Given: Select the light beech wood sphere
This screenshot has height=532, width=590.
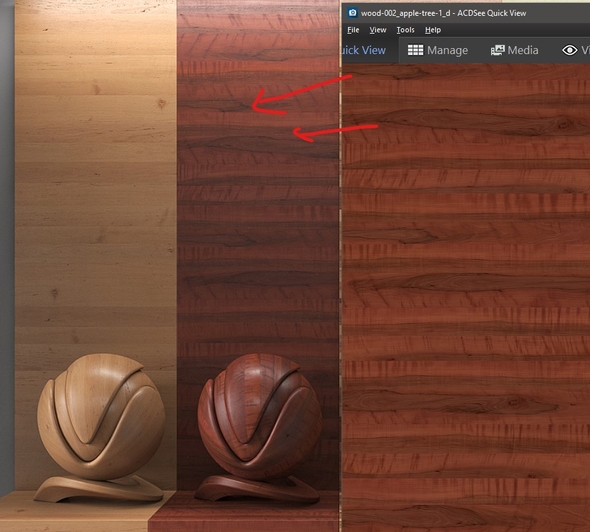Looking at the screenshot, I should tap(101, 416).
